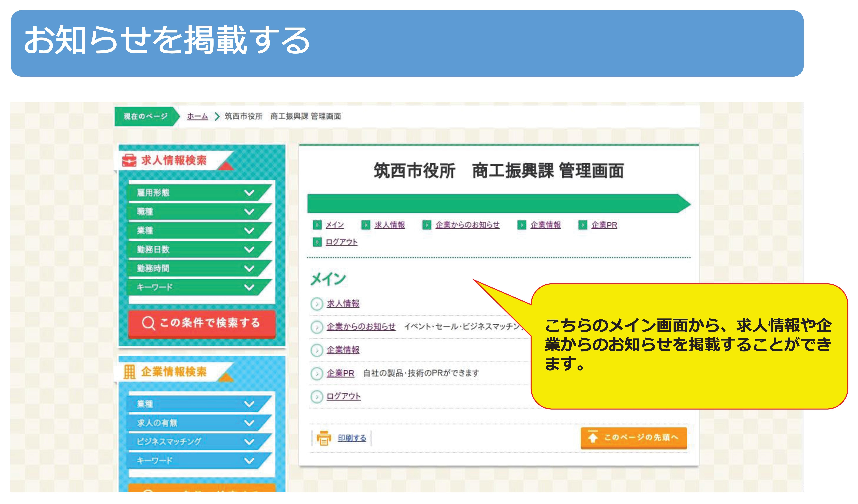Click green arrow icon before メイン nav link
Viewport: 858px width, 504px height.
(x=317, y=225)
